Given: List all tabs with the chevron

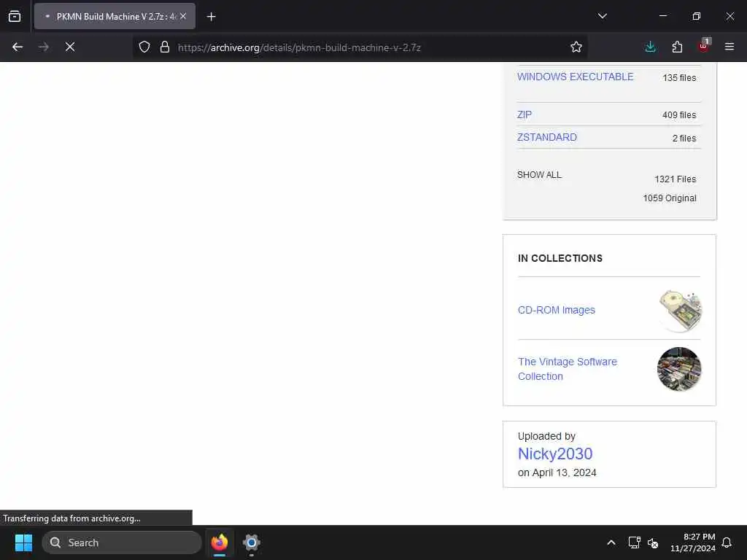Looking at the screenshot, I should pyautogui.click(x=602, y=16).
